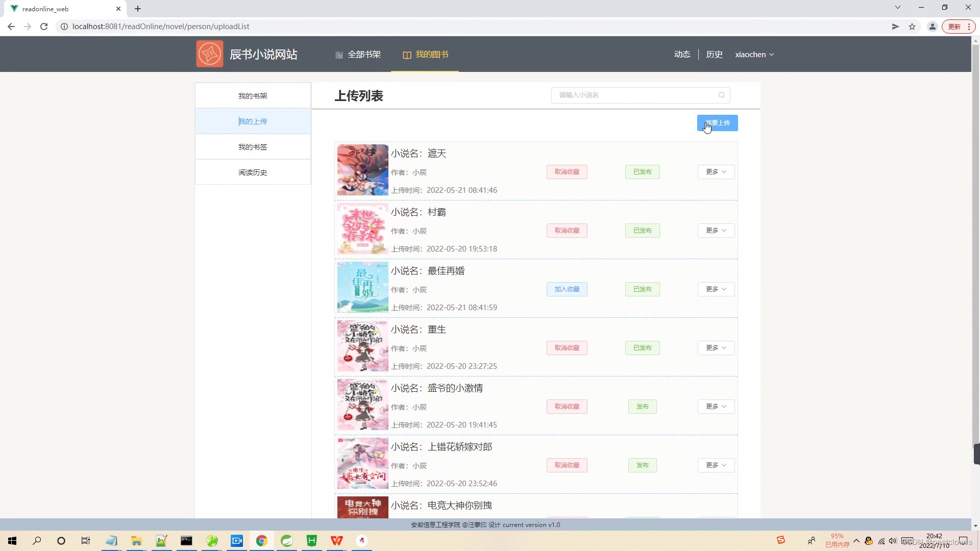Click the 辰书小说网站 site logo icon
The width and height of the screenshot is (980, 551).
click(x=209, y=53)
